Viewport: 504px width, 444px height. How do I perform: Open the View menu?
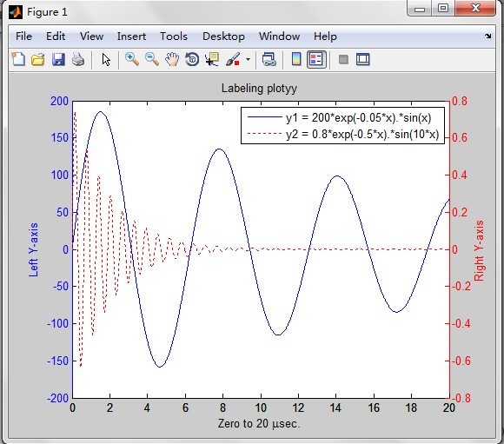pyautogui.click(x=91, y=36)
